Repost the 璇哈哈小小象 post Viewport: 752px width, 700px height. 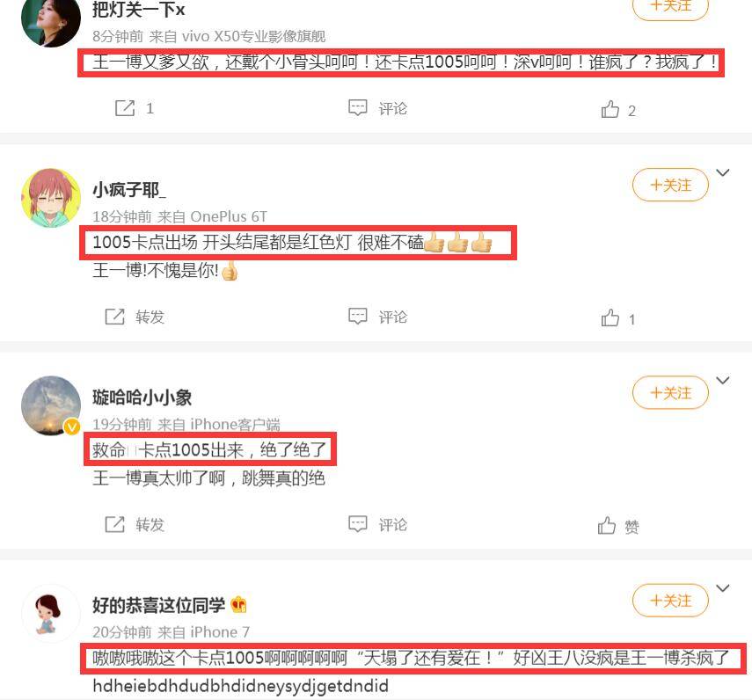coord(135,524)
